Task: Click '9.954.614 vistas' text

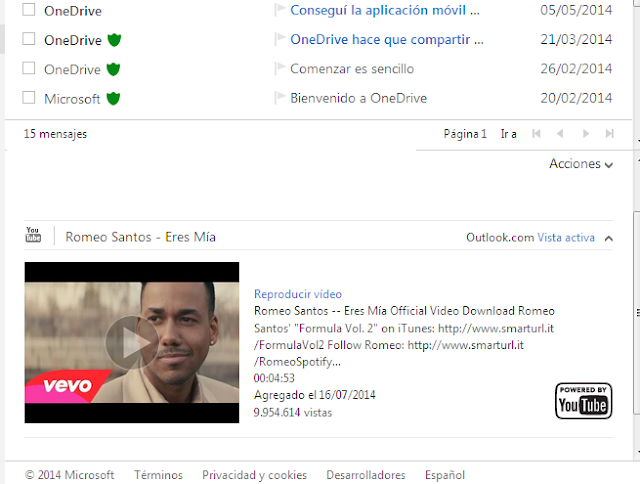Action: [293, 413]
